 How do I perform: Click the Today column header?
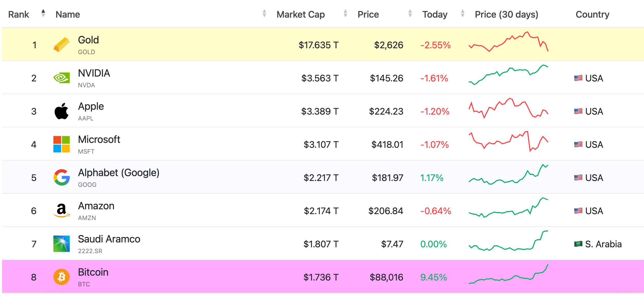coord(435,14)
